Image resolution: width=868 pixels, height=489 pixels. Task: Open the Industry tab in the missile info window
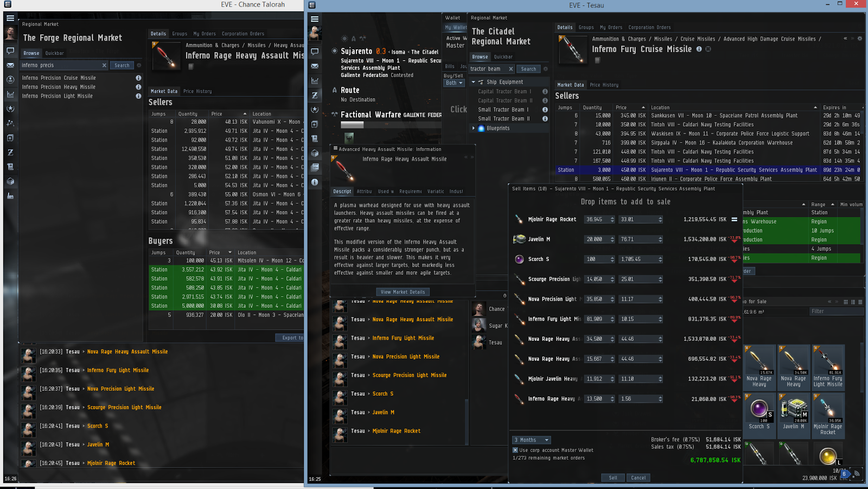click(x=456, y=192)
